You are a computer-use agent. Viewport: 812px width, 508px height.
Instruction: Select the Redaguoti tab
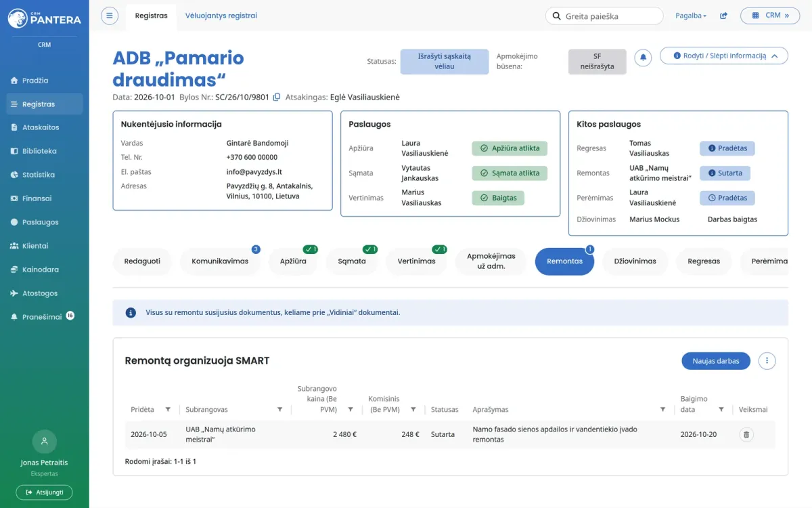pyautogui.click(x=142, y=261)
